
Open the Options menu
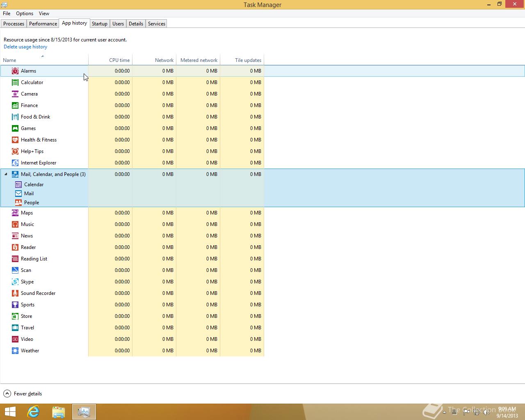coord(25,14)
